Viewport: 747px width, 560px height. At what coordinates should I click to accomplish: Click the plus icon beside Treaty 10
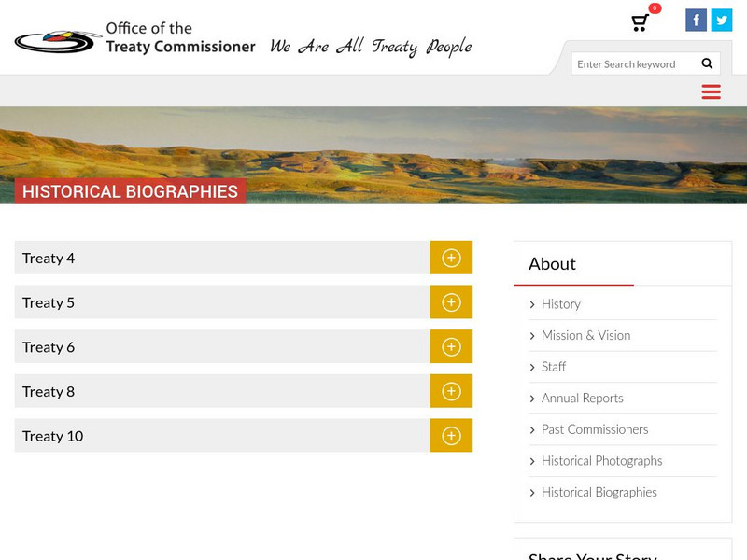[x=451, y=435]
